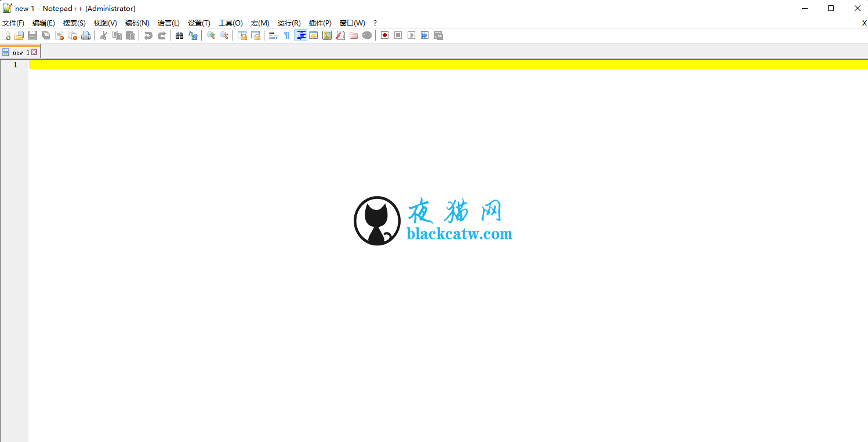Click into the yellow highlighted first line
The height and width of the screenshot is (442, 868).
(x=448, y=64)
